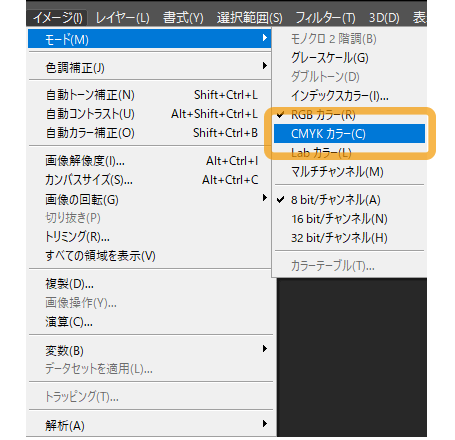Open the イメージ(I) menu

(x=57, y=18)
